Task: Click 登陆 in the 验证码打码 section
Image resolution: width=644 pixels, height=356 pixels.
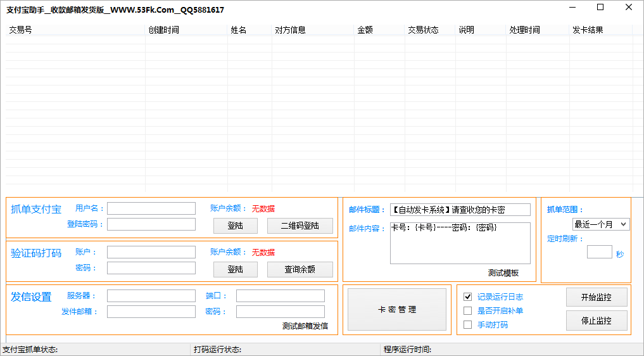Action: point(235,269)
